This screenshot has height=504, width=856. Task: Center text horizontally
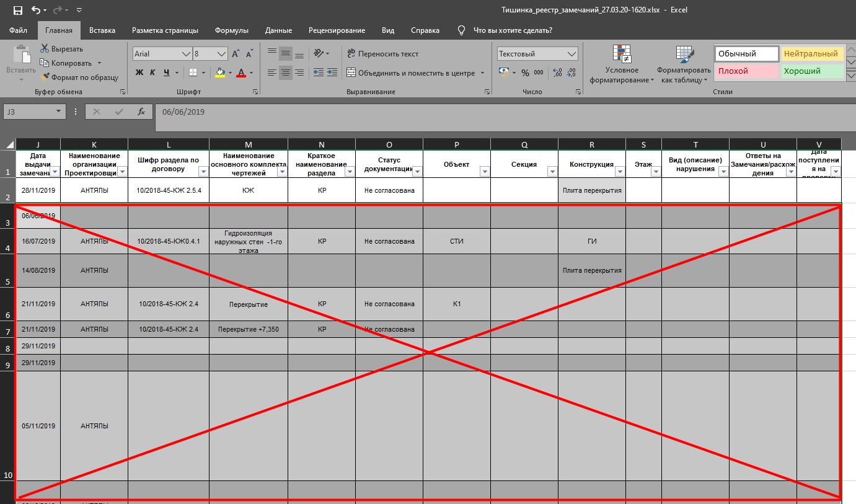coord(286,73)
